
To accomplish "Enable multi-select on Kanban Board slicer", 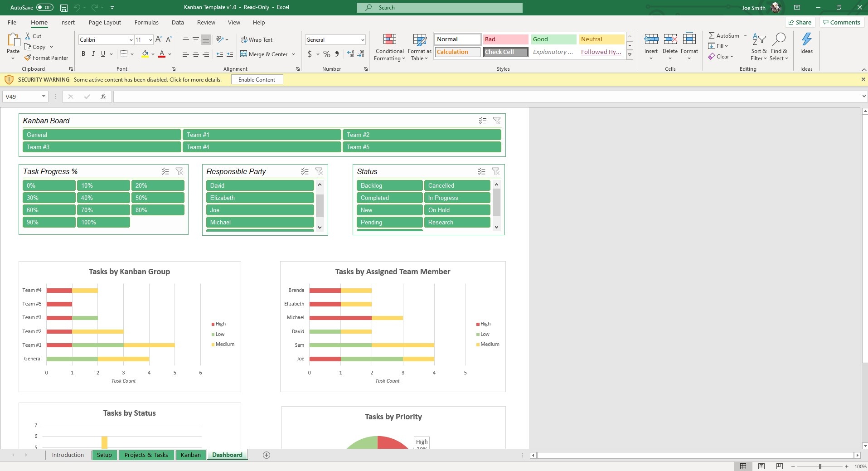I will coord(483,121).
